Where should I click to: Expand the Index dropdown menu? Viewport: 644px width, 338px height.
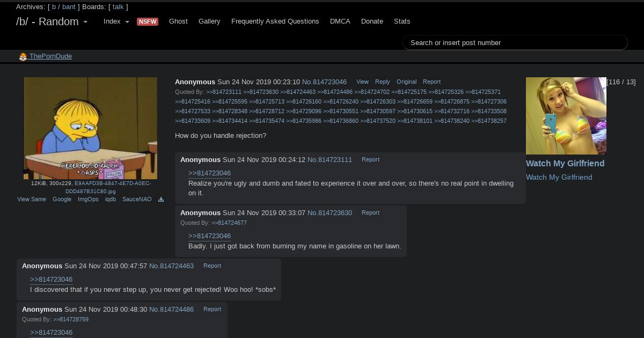point(116,21)
